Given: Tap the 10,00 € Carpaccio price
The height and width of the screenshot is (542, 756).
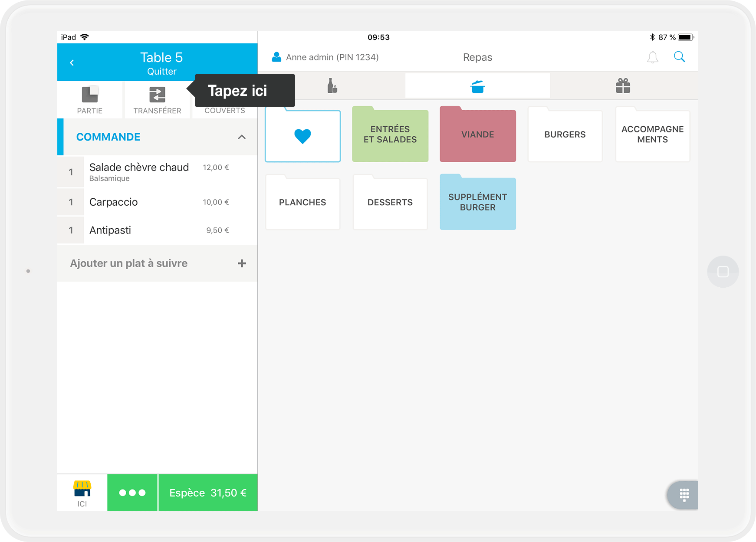Looking at the screenshot, I should (x=216, y=202).
